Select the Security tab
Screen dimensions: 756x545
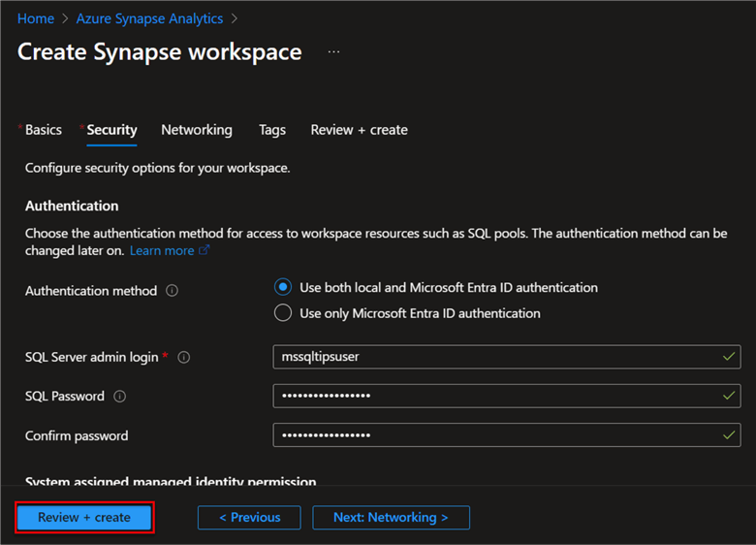pyautogui.click(x=111, y=130)
